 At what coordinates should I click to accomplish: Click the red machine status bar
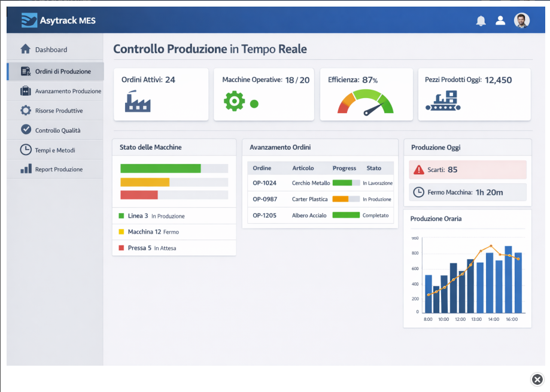click(x=139, y=195)
